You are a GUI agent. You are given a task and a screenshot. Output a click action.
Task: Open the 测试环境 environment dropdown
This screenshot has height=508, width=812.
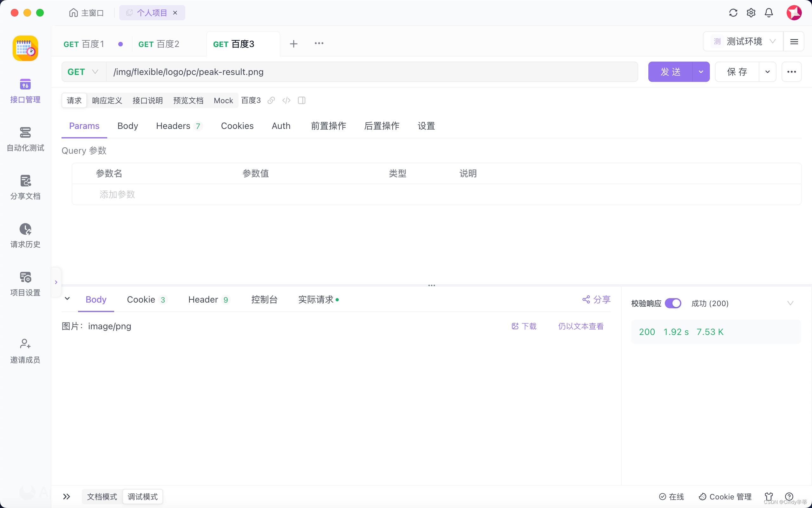tap(743, 42)
